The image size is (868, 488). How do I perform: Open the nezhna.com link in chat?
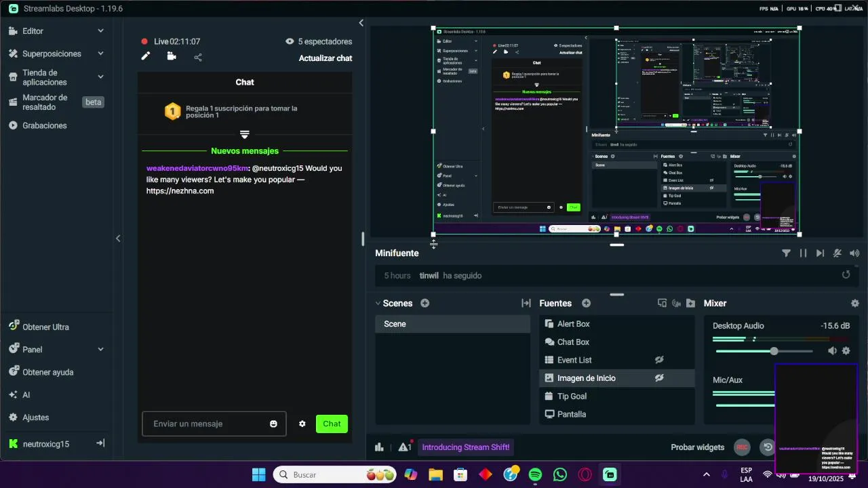[x=180, y=191]
